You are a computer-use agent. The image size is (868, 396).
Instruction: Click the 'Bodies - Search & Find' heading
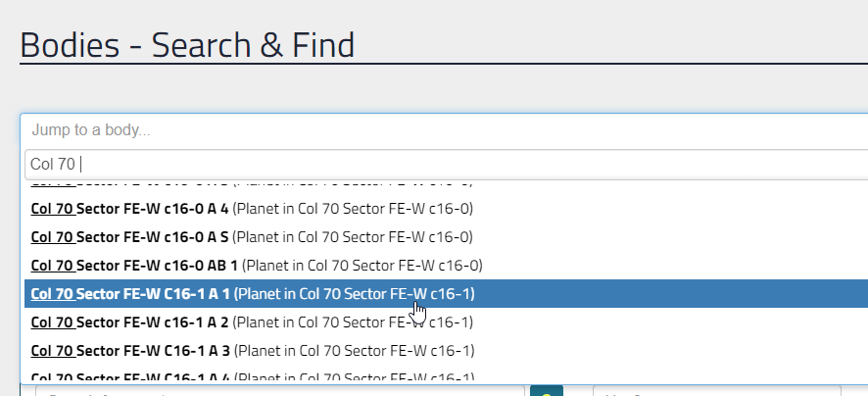[x=187, y=45]
